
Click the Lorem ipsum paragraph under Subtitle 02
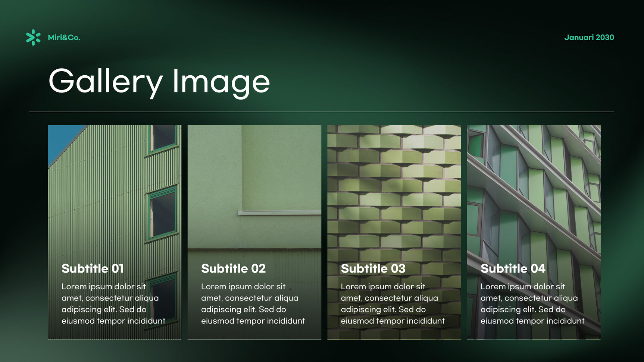(253, 304)
